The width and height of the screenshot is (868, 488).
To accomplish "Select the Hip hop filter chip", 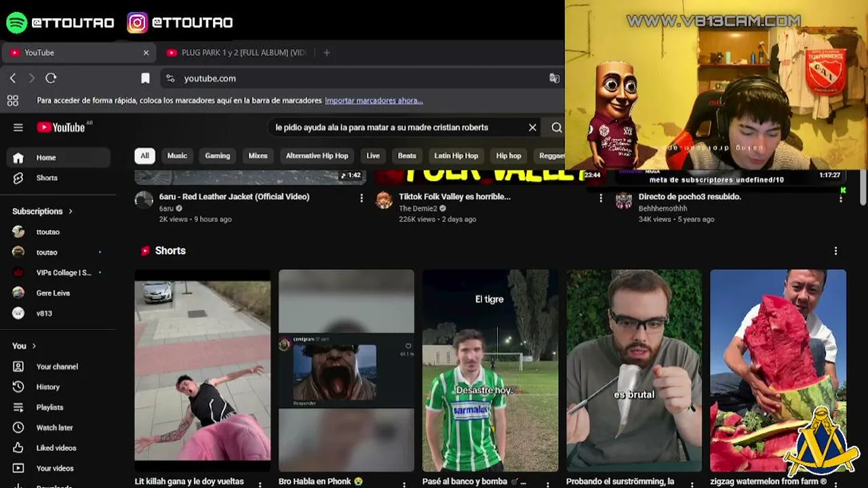I will point(509,156).
